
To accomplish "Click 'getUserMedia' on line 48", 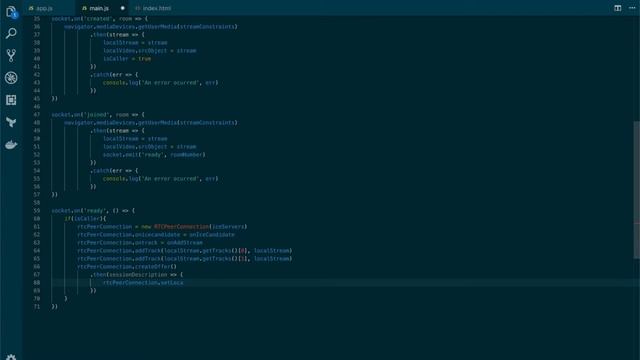I will [157, 122].
